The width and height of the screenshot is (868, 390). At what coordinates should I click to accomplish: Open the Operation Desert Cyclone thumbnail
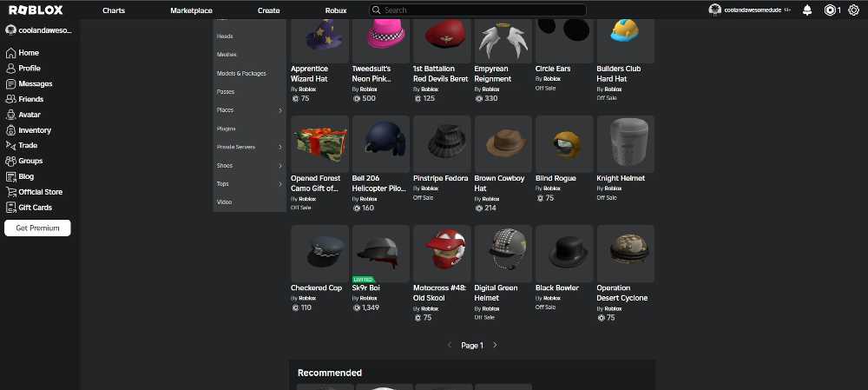[626, 254]
